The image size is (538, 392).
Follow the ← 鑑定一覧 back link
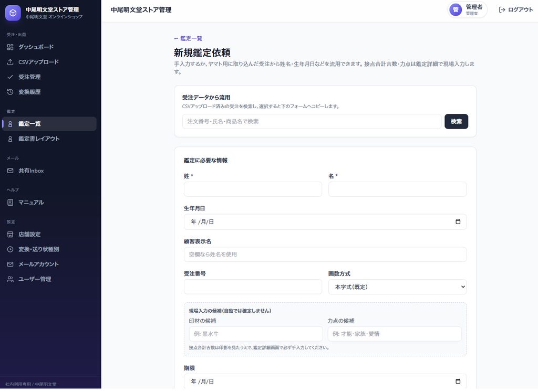pyautogui.click(x=188, y=38)
